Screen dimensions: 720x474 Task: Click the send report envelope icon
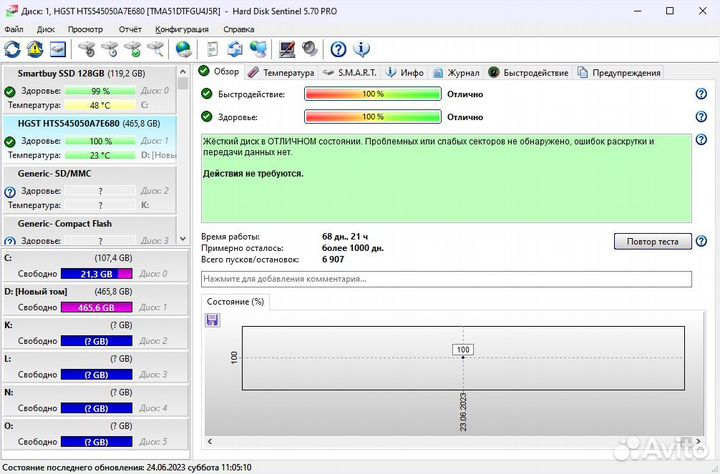(235, 49)
